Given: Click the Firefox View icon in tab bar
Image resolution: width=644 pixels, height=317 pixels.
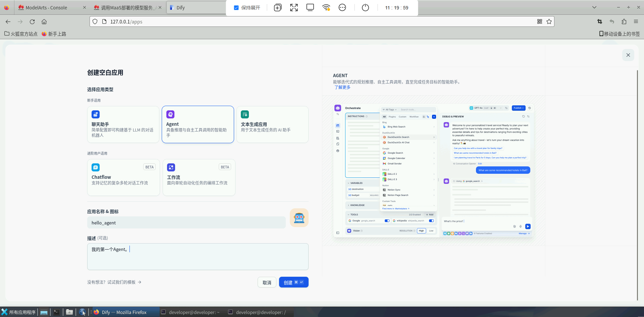Looking at the screenshot, I should (7, 7).
